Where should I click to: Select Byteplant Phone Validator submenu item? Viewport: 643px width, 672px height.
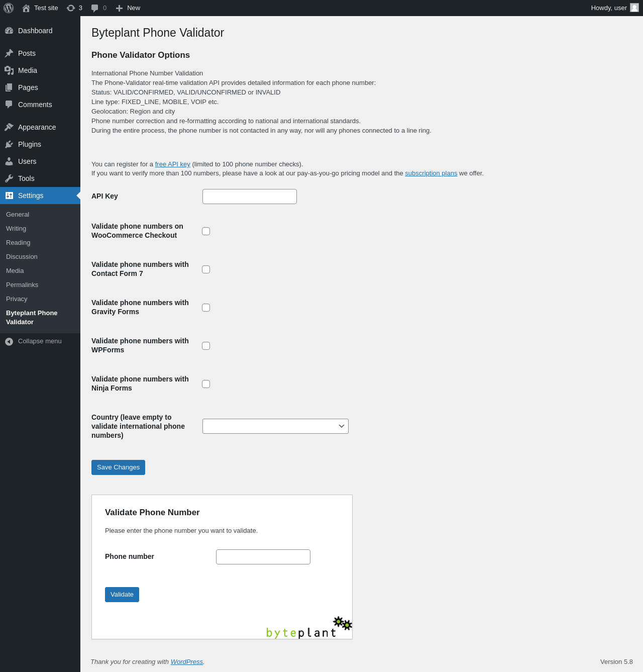click(32, 318)
